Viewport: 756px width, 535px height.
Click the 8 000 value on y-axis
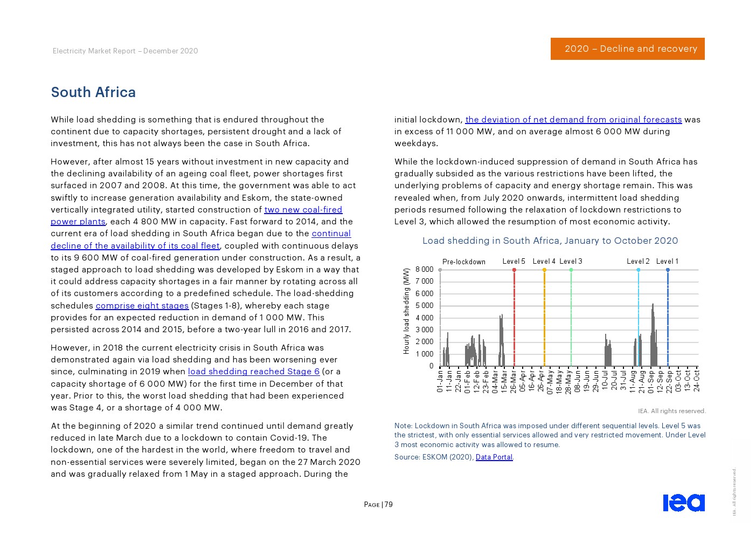point(424,270)
